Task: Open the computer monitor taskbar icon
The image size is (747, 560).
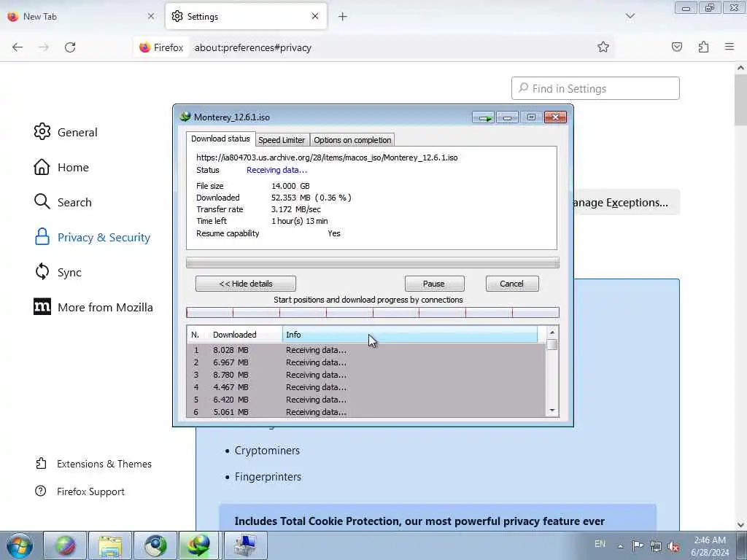Action: point(245,545)
